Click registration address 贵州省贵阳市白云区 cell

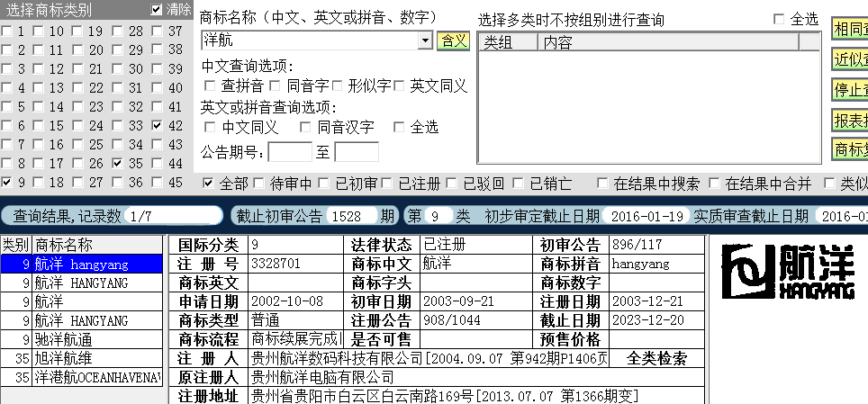point(476,396)
